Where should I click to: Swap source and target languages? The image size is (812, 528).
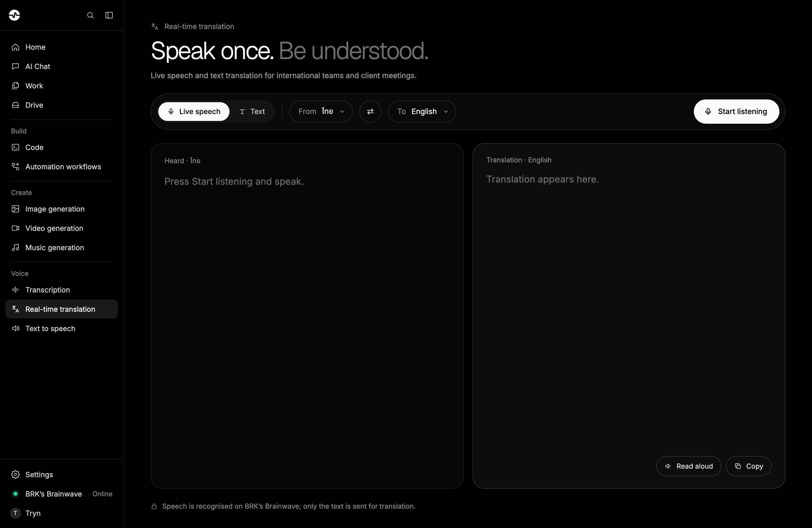tap(370, 112)
